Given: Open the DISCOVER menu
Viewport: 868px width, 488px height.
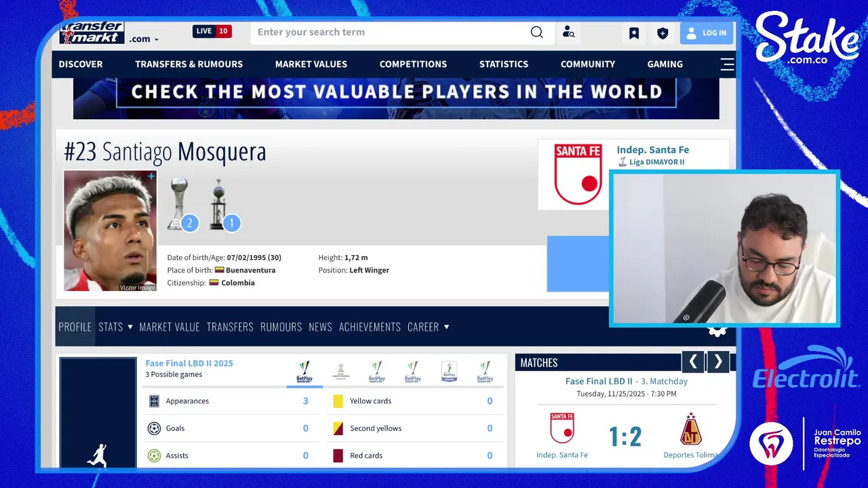Looking at the screenshot, I should pos(81,64).
